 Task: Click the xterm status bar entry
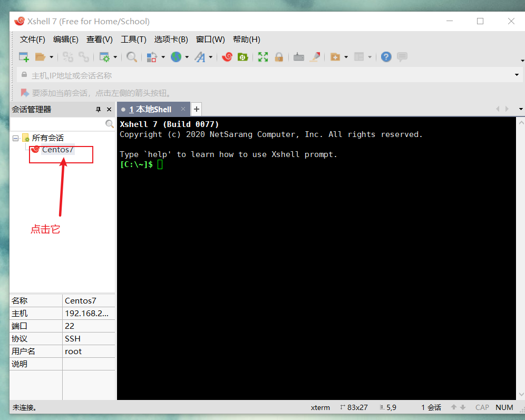coord(320,408)
